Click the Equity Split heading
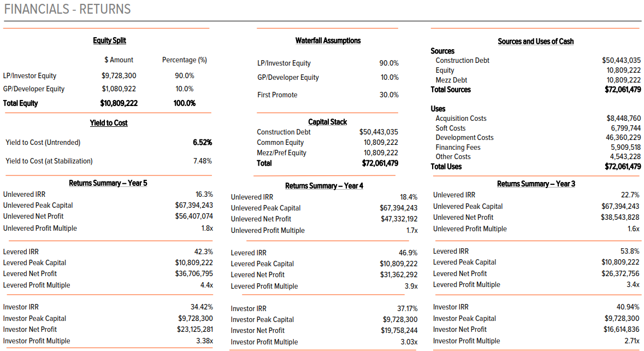The image size is (644, 351). (x=109, y=40)
